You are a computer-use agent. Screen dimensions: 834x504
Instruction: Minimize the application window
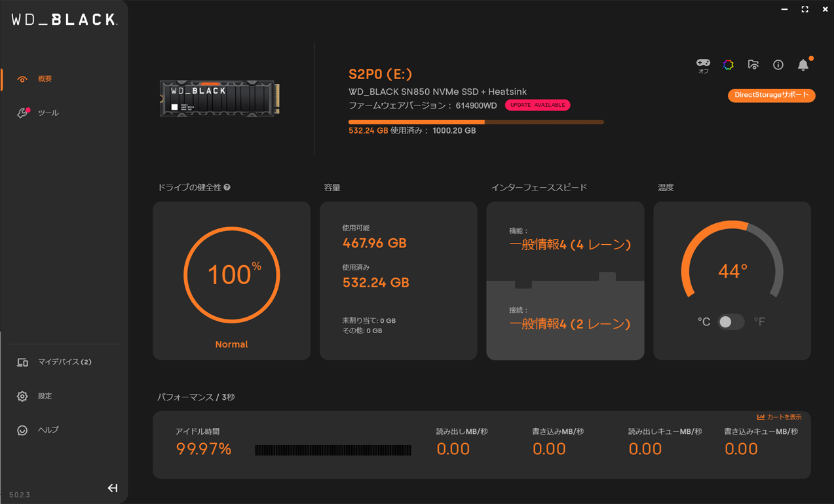[x=784, y=9]
